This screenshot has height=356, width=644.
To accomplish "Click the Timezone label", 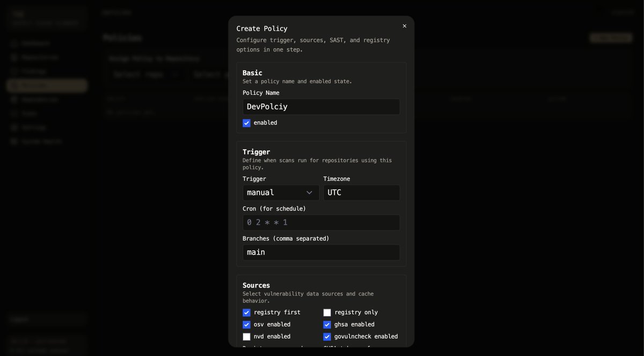I will pyautogui.click(x=336, y=179).
